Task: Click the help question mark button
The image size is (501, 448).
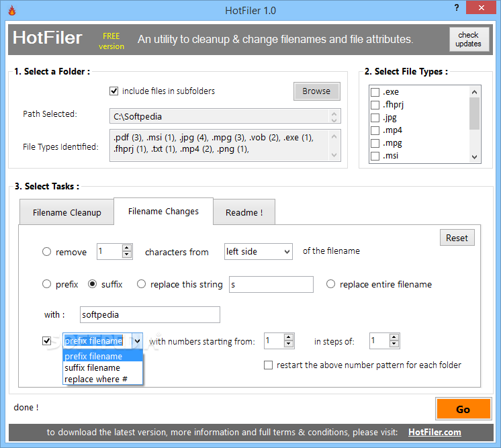Action: [457, 7]
